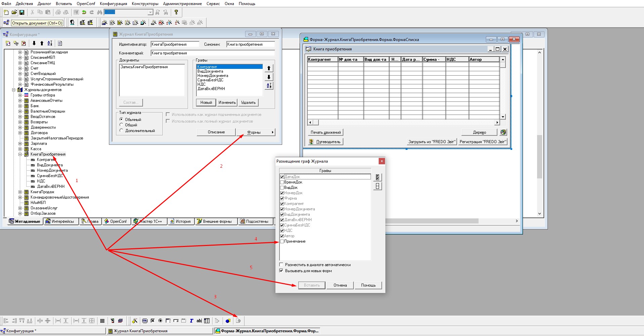644x336 pixels.
Task: Open the Конфигурация menu
Action: tap(113, 4)
